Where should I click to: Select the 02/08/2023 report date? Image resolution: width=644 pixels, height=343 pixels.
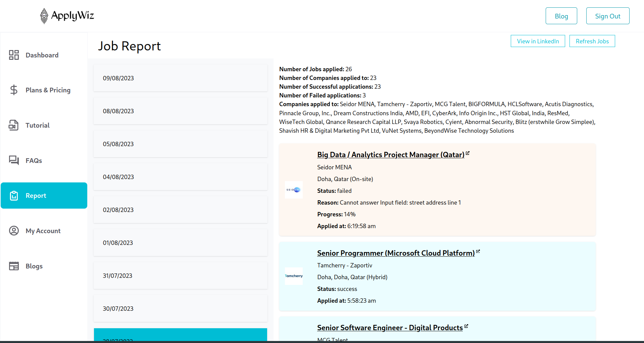click(x=181, y=210)
